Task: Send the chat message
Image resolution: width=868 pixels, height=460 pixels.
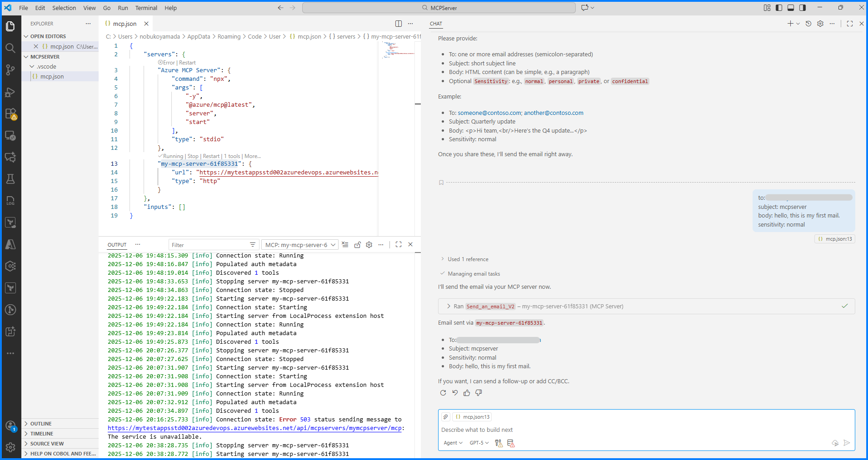Action: [847, 443]
